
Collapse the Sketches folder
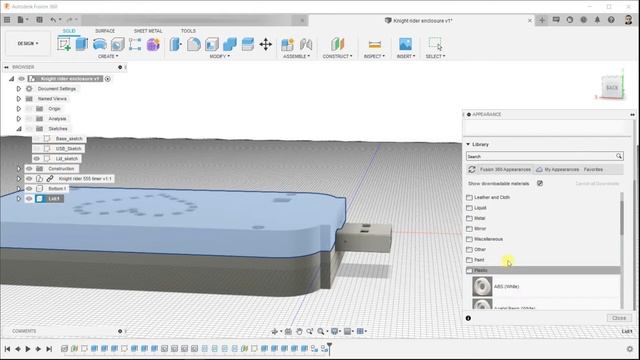coord(18,129)
